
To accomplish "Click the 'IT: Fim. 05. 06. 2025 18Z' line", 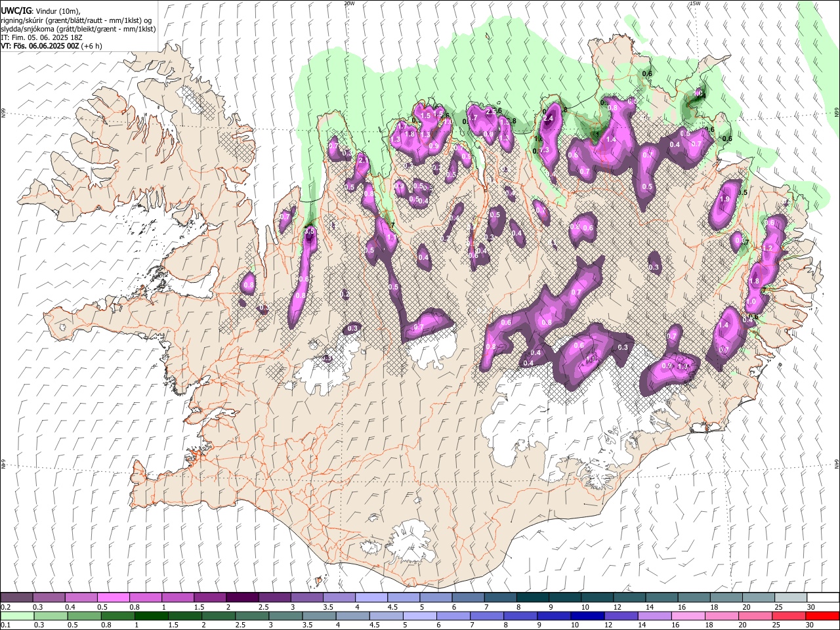I will (42, 37).
